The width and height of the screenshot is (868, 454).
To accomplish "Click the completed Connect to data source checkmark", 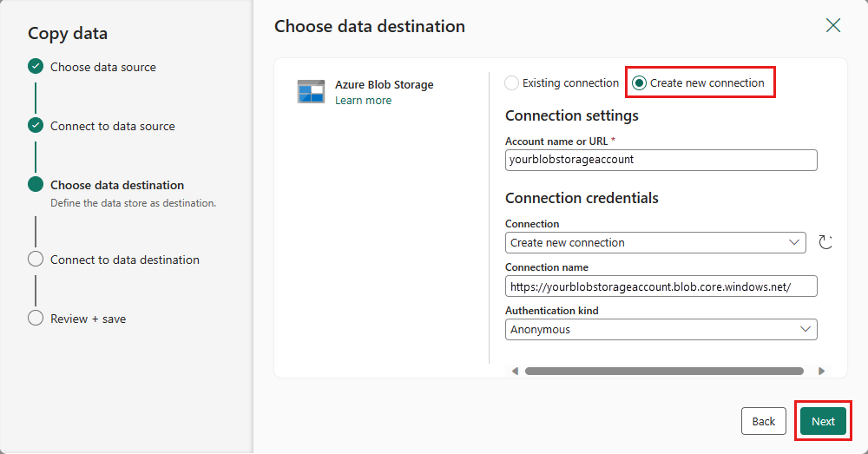I will 36,126.
